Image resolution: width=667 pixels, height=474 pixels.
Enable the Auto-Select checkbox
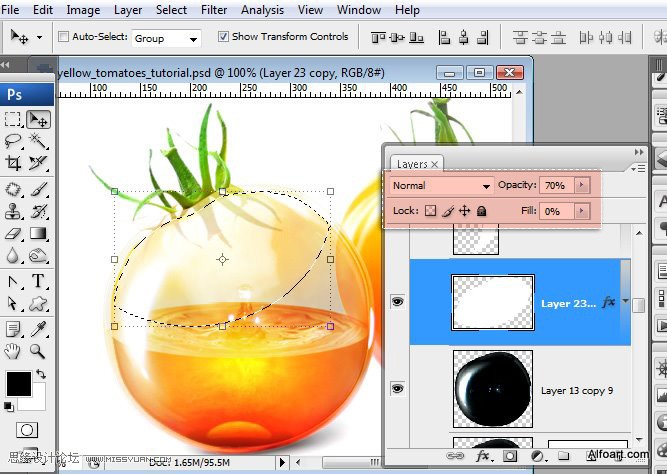[x=64, y=37]
